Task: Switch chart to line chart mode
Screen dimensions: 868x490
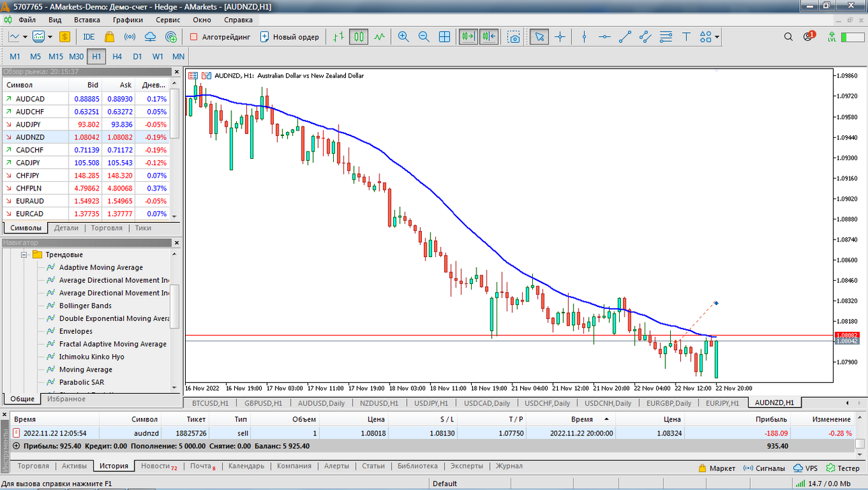Action: pyautogui.click(x=380, y=36)
